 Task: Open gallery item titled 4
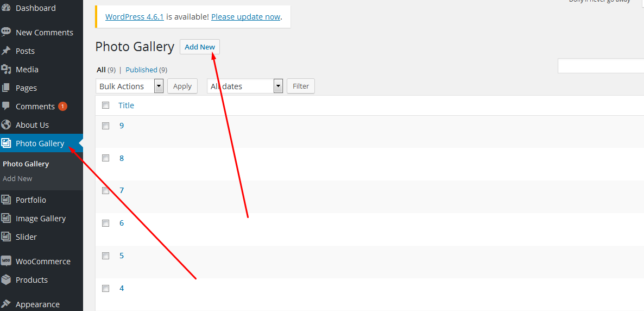click(x=122, y=288)
